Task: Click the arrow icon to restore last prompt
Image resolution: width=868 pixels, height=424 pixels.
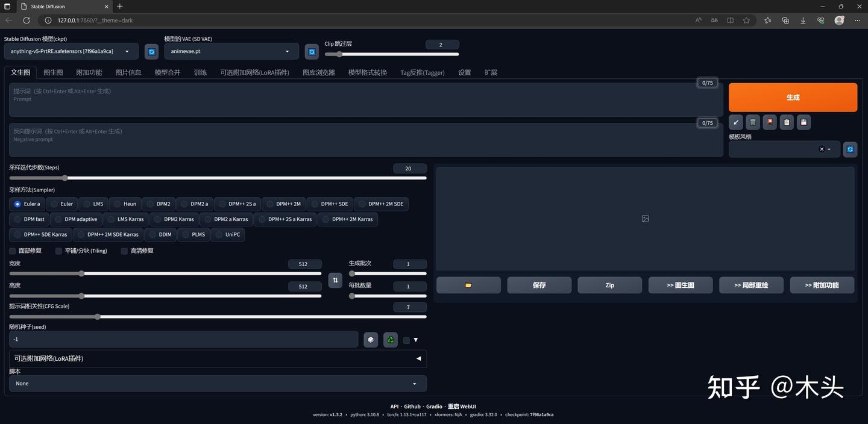Action: tap(735, 122)
